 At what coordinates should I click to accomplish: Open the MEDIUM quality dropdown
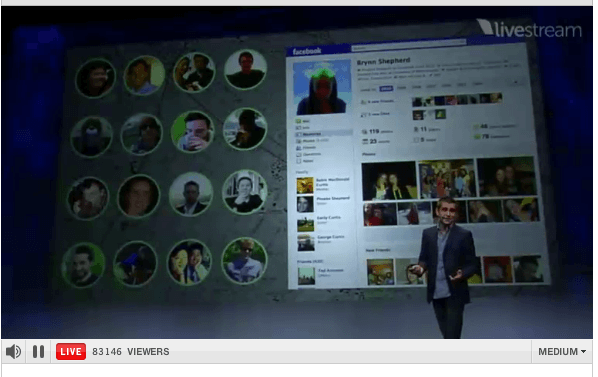562,351
